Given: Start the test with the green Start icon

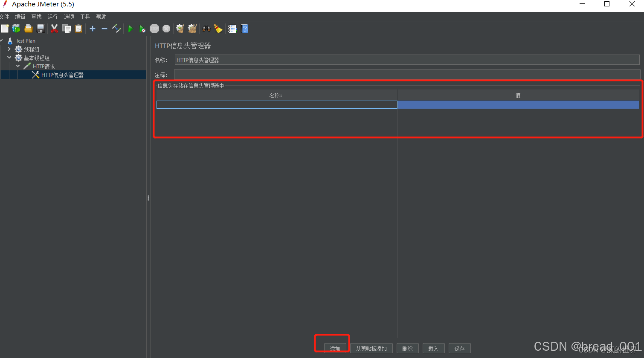Looking at the screenshot, I should [130, 29].
